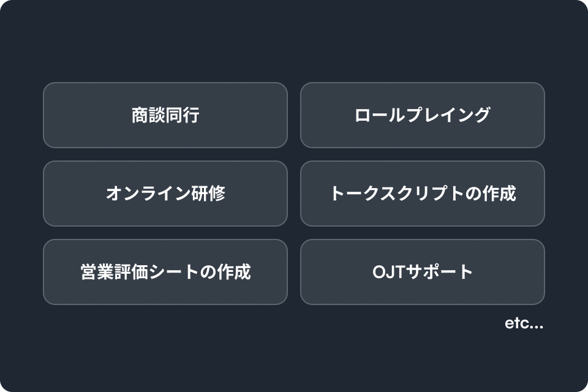Pick the business negotiation accompaniment tile 商談同行
Viewport: 588px width, 392px height.
pos(165,115)
